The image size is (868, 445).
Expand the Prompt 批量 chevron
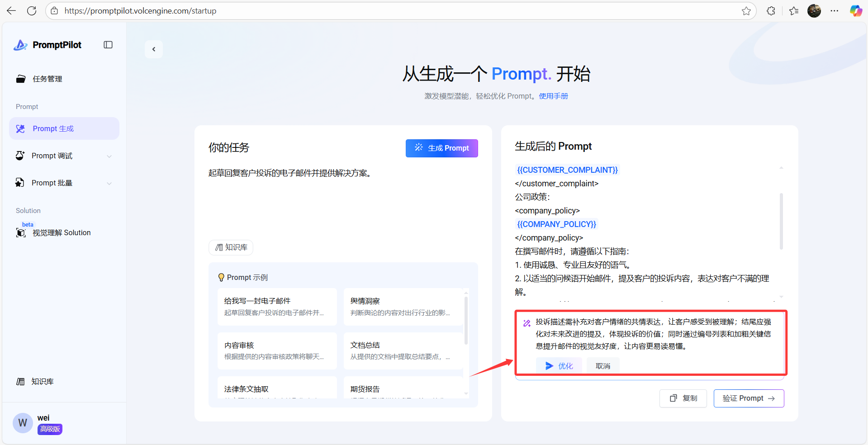(109, 183)
